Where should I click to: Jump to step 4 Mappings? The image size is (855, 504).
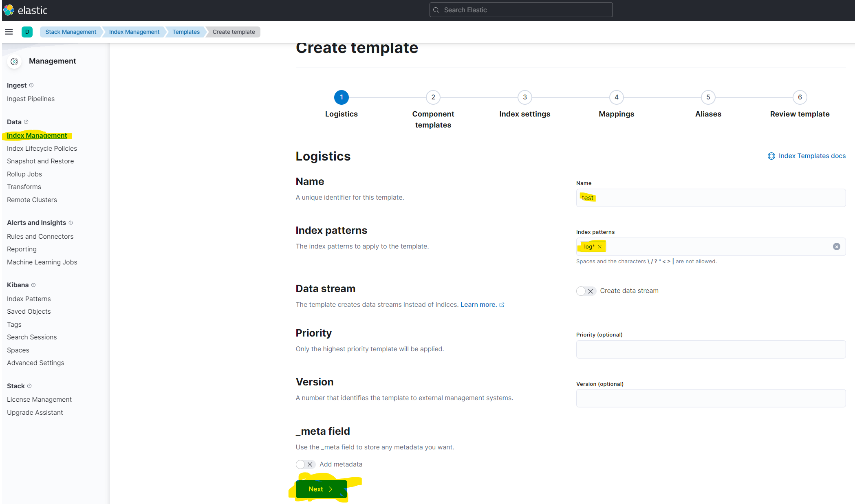(616, 97)
